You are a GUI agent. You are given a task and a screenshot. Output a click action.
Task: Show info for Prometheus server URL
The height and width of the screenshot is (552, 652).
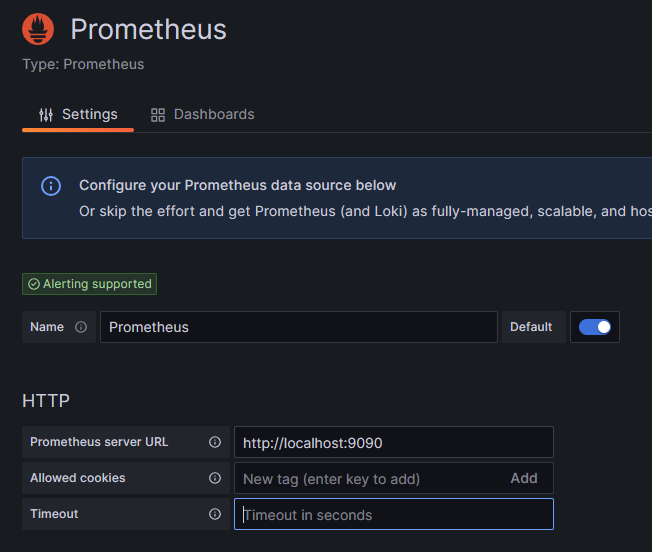215,442
